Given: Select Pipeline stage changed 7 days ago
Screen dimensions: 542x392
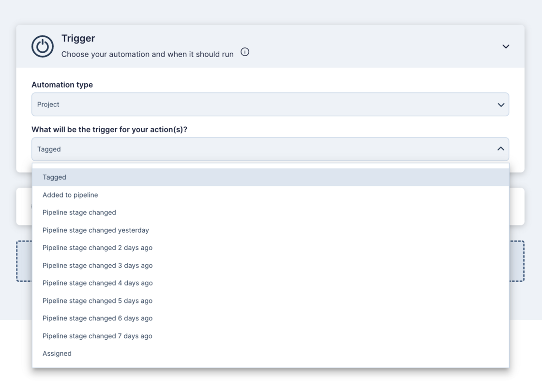Looking at the screenshot, I should (97, 336).
